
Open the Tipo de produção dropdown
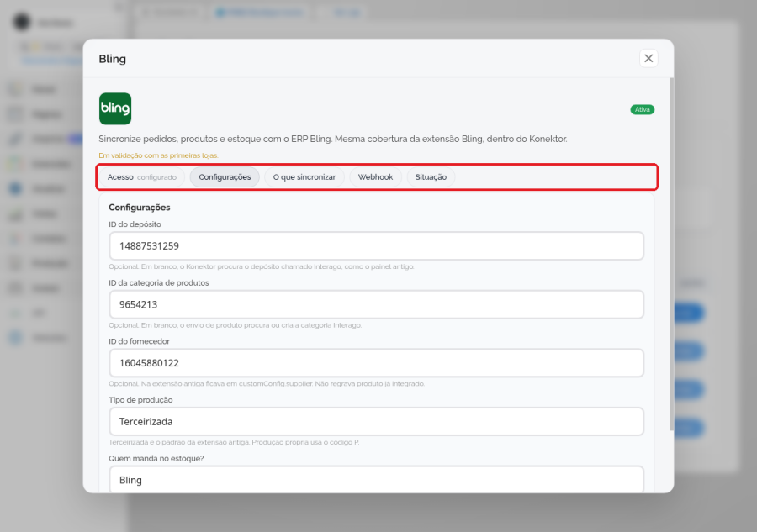[x=376, y=422]
